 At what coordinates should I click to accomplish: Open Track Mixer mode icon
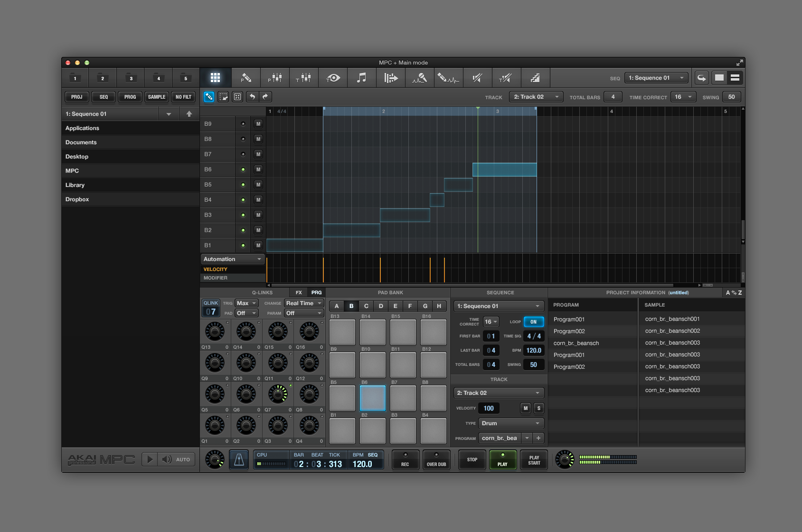[304, 78]
